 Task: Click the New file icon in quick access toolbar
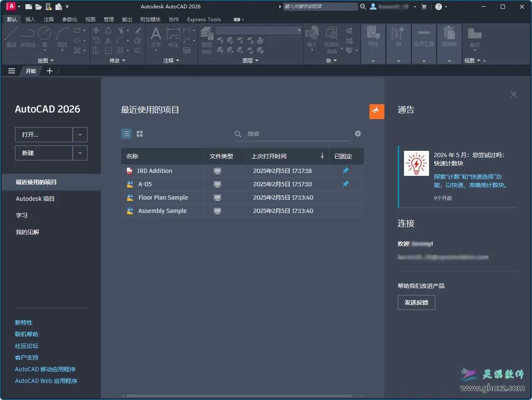[28, 7]
